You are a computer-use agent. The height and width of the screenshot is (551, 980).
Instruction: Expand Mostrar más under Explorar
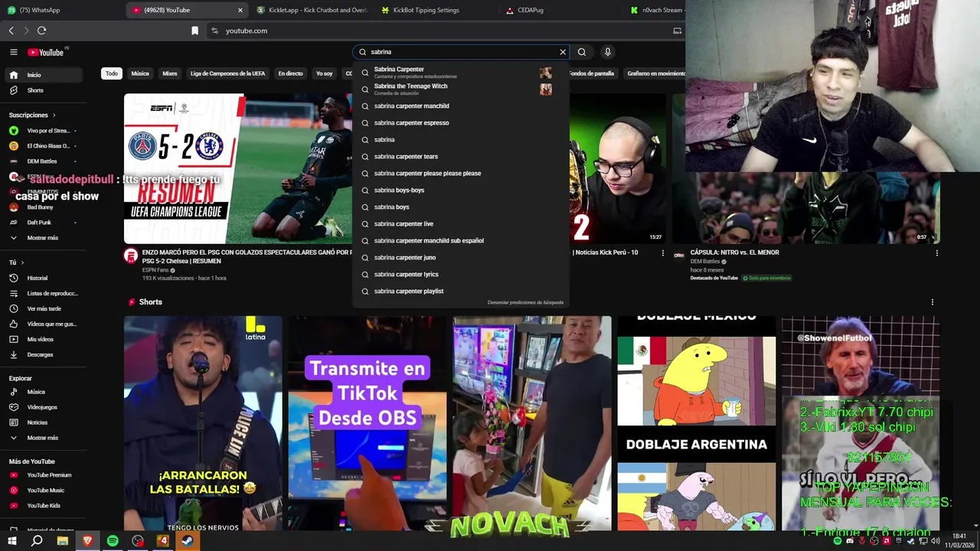(44, 438)
